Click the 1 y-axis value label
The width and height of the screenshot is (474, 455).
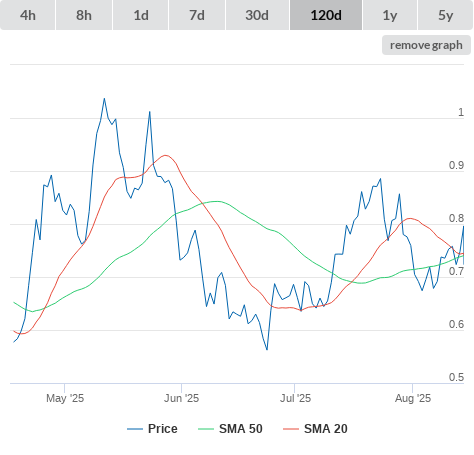461,112
